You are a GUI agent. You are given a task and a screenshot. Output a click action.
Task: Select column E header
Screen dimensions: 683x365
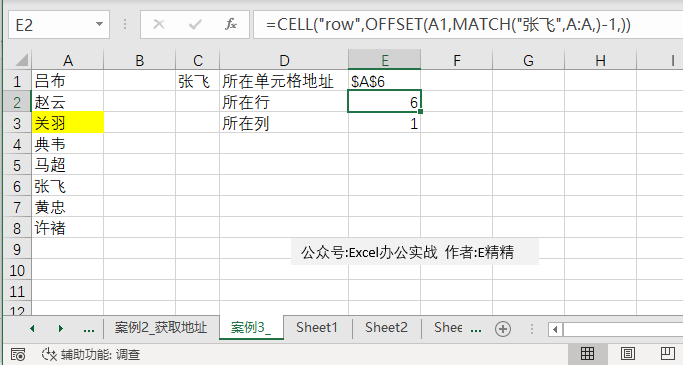tap(385, 60)
